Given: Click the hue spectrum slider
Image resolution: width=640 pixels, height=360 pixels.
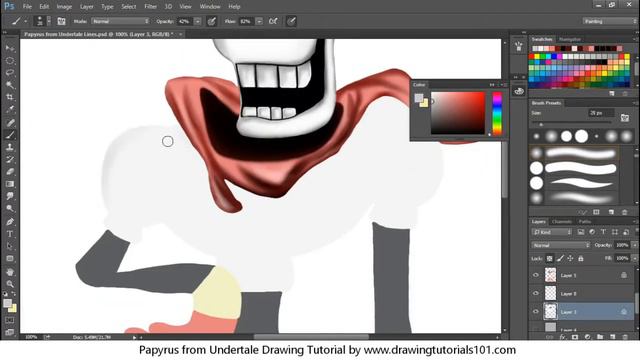Looking at the screenshot, I should tap(497, 113).
